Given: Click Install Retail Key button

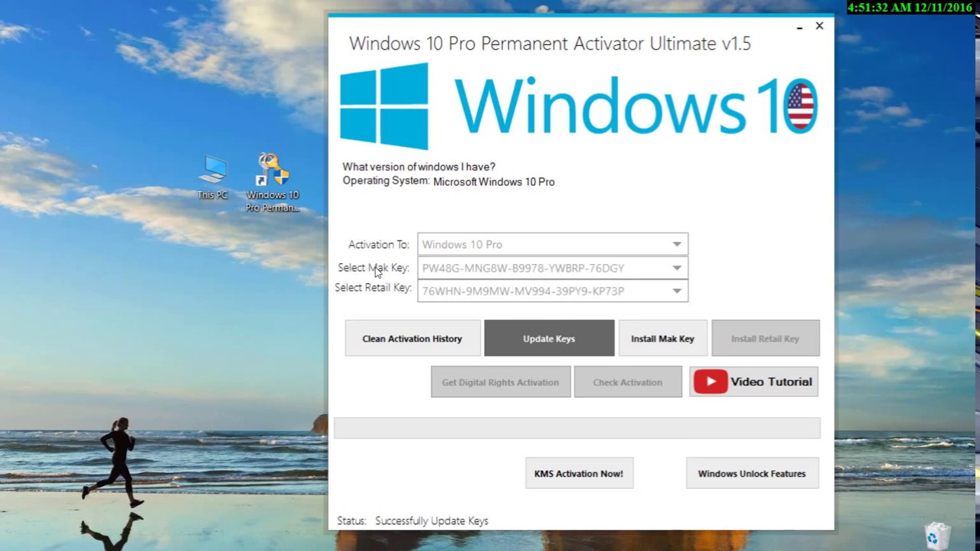Looking at the screenshot, I should [766, 338].
